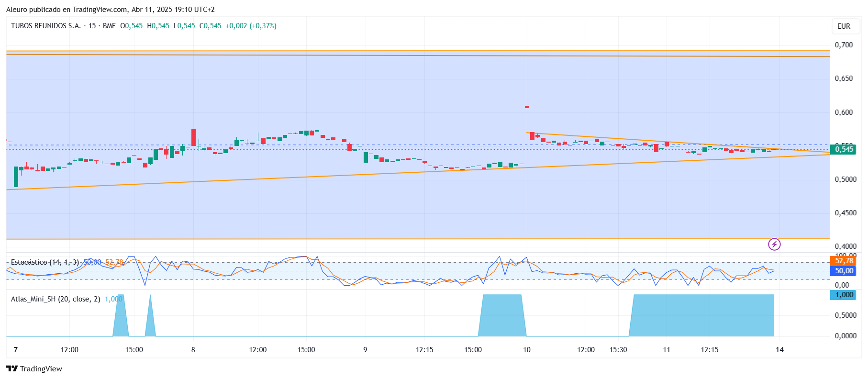Screen dimensions: 868x379
Task: Click the 15 timeframe interval in the header
Action: 92,26
